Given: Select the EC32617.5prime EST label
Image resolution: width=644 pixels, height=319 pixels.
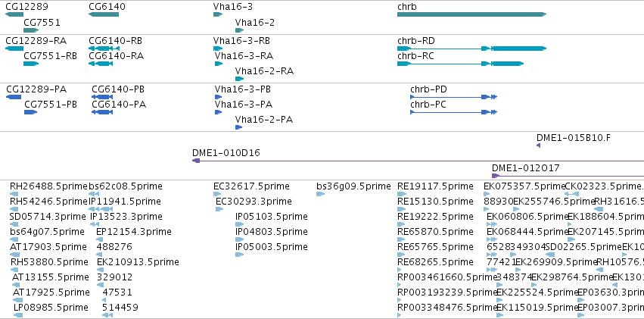Looking at the screenshot, I should coord(251,186).
